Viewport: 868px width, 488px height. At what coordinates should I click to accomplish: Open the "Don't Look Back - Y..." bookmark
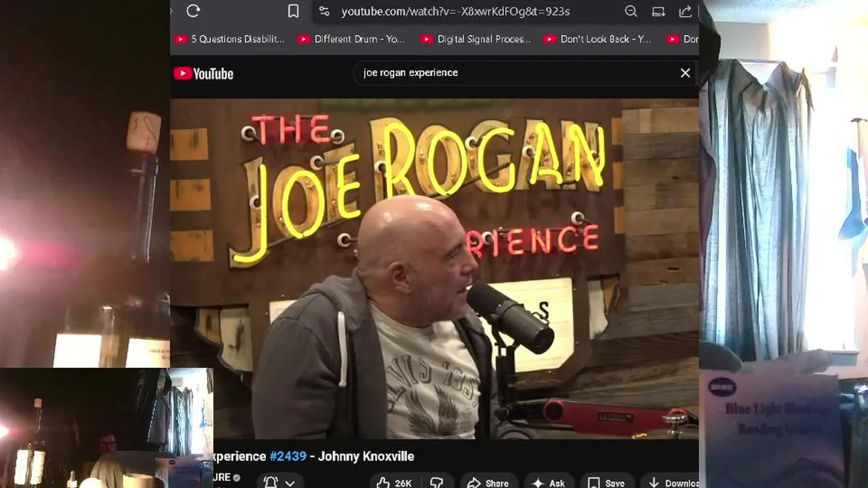click(597, 39)
